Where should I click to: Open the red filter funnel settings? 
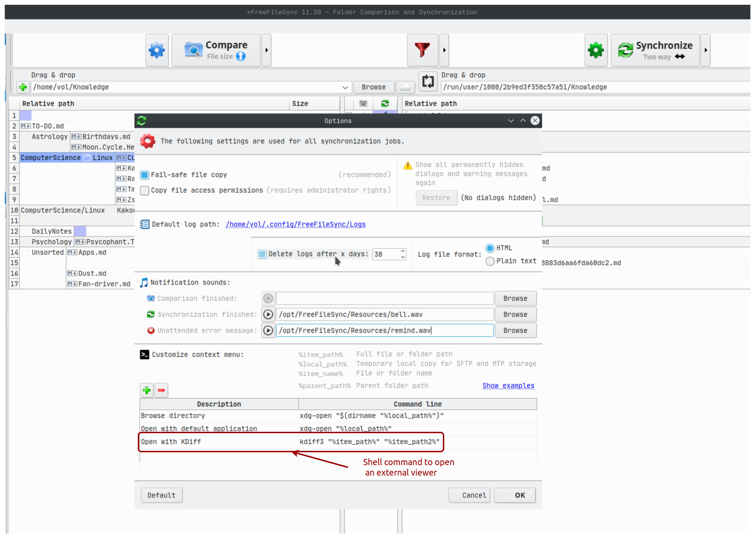tap(422, 50)
